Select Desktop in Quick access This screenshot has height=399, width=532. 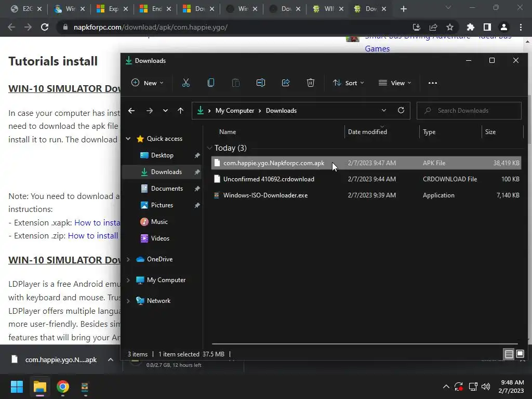[x=162, y=155]
